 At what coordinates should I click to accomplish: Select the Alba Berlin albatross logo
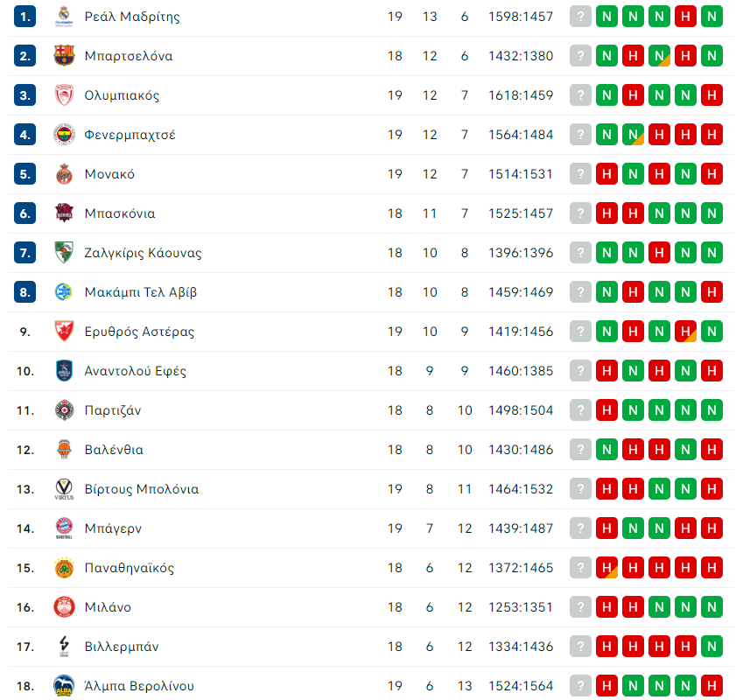point(64,685)
